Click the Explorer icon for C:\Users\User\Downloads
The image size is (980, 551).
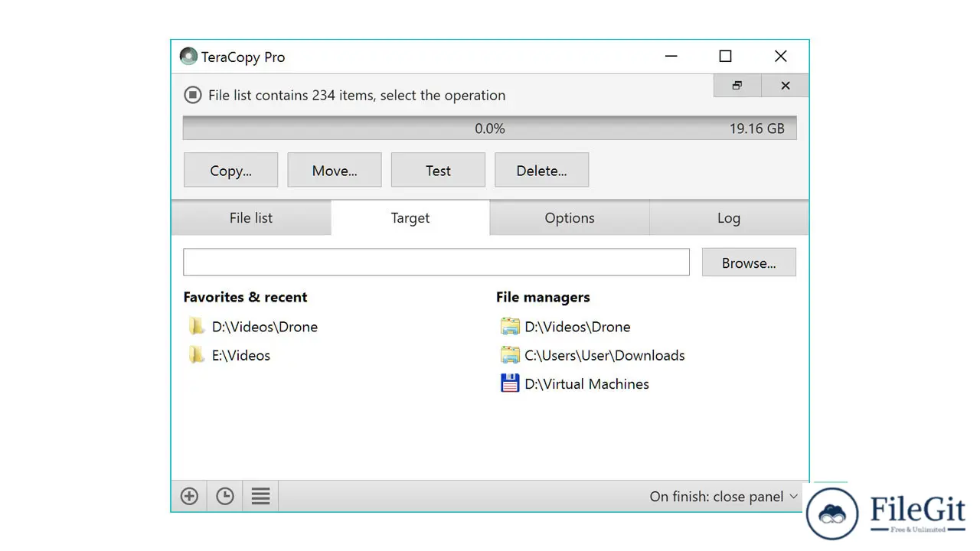(x=510, y=354)
